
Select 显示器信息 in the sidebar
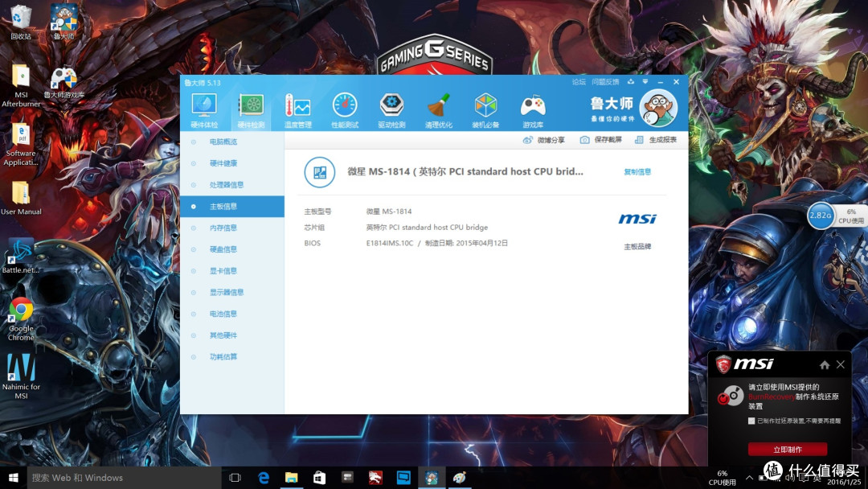click(x=232, y=293)
